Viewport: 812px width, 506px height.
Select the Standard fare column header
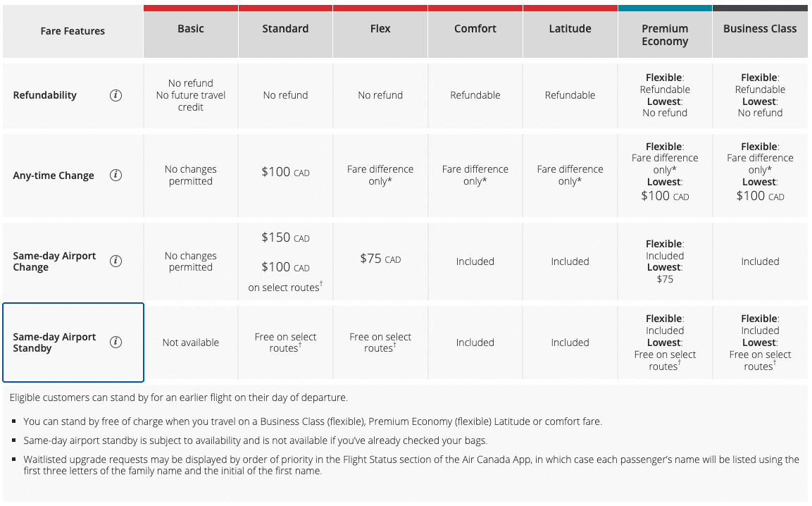[285, 29]
